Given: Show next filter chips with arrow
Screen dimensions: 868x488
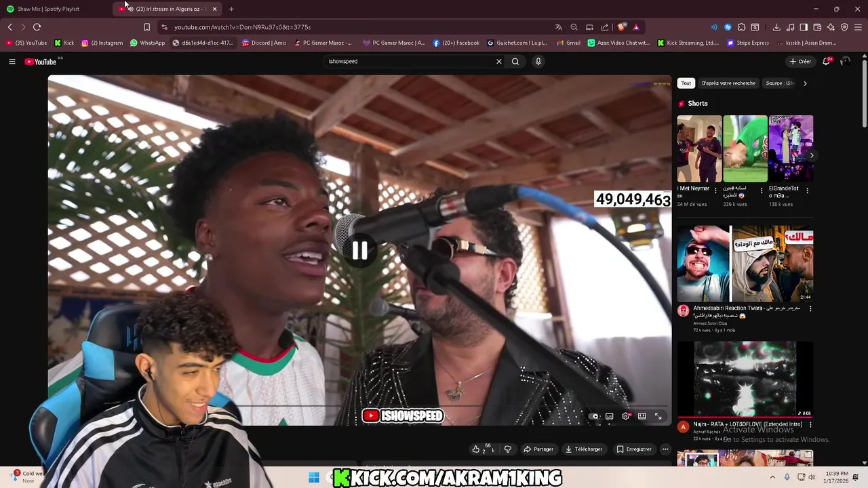Looking at the screenshot, I should 805,83.
